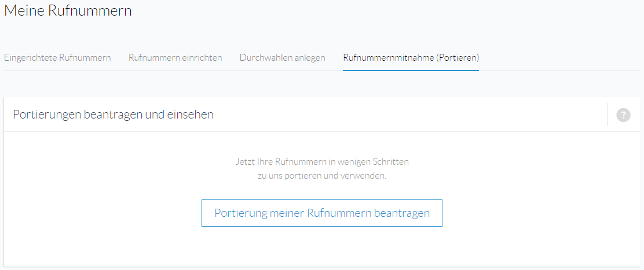View configured numbers under Eingerichtete Rufnummern
Screen dimensions: 644x270
(57, 57)
